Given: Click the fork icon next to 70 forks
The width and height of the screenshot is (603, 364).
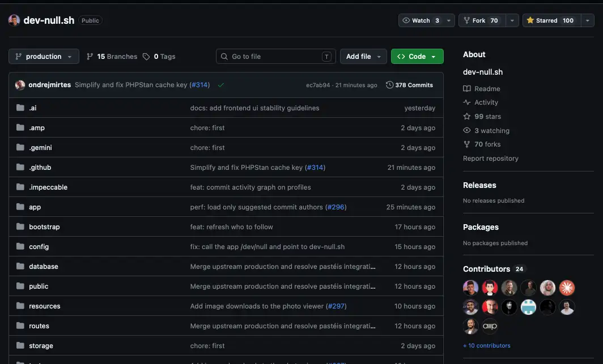Looking at the screenshot, I should point(467,144).
